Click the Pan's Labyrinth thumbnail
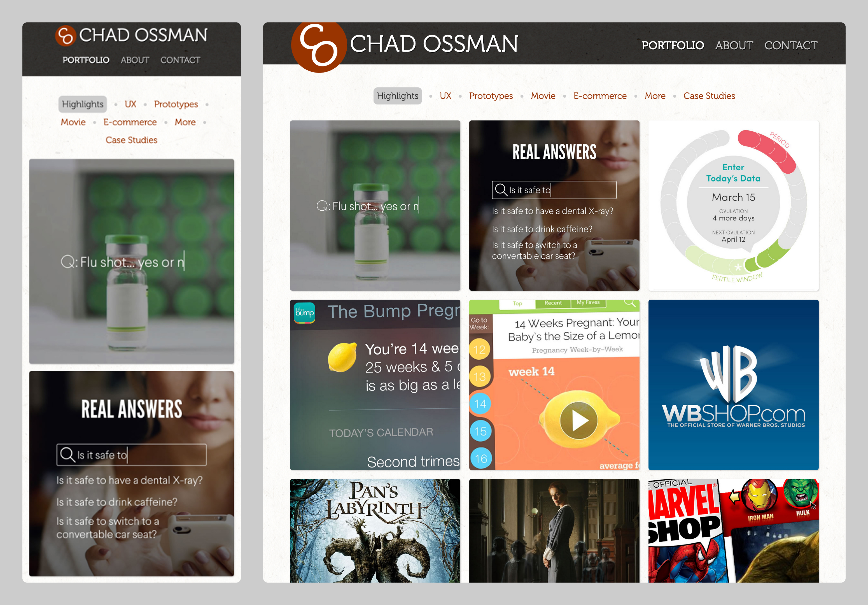This screenshot has width=868, height=605. tap(375, 529)
